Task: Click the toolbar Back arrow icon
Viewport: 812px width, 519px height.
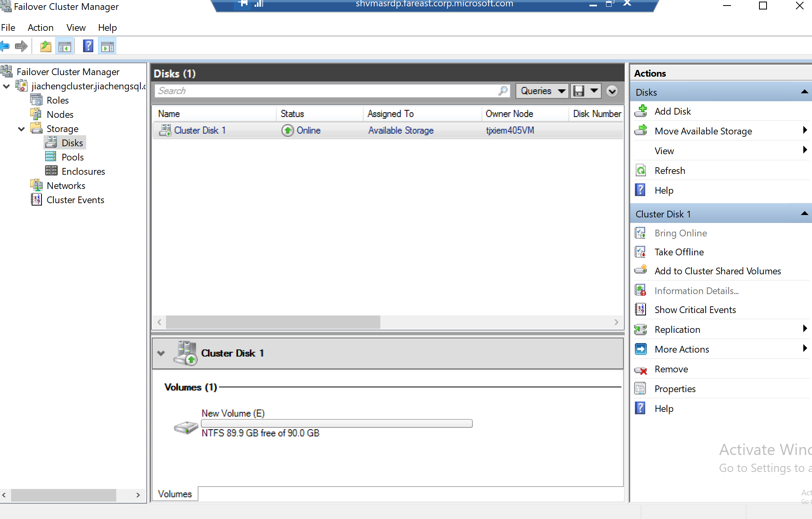Action: (5, 47)
